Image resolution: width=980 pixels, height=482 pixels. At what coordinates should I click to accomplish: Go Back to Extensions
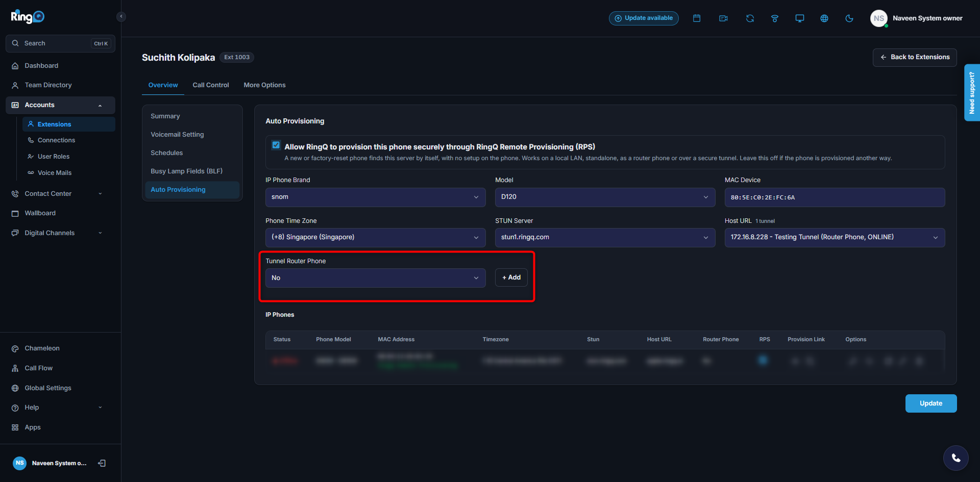[915, 57]
